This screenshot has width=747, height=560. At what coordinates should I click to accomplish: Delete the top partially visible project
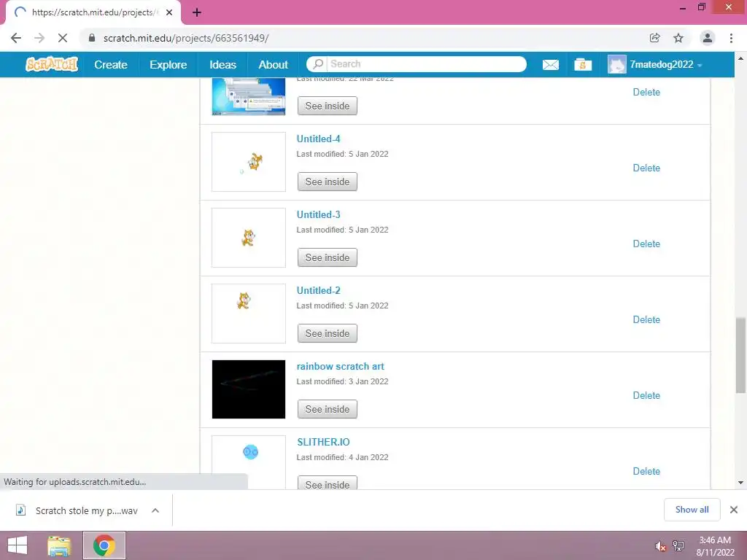point(646,92)
